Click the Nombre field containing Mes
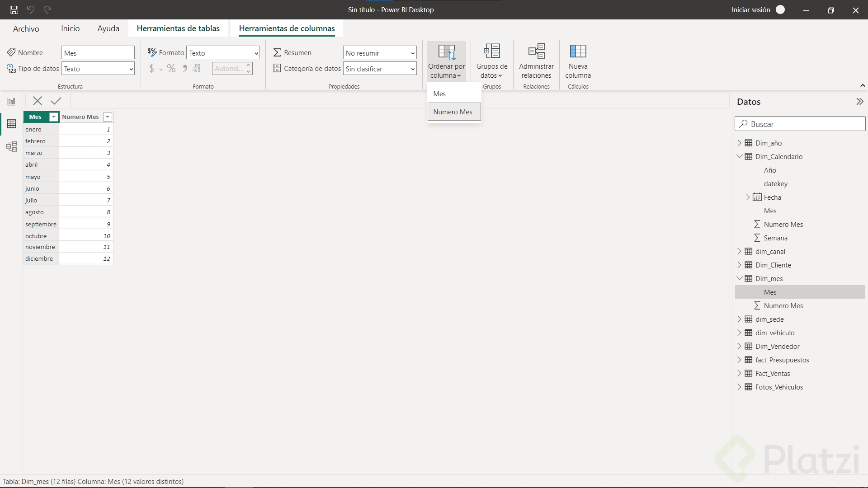This screenshot has height=488, width=868. pyautogui.click(x=98, y=53)
